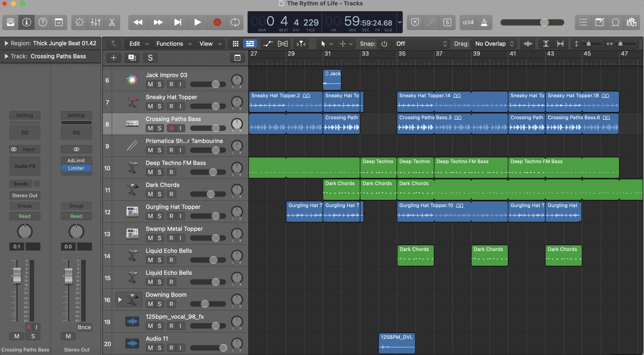Toggle the Flex show/hide button

coord(282,43)
